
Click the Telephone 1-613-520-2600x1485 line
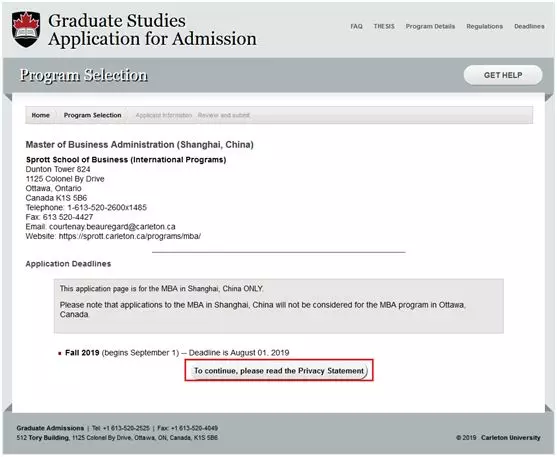[86, 208]
